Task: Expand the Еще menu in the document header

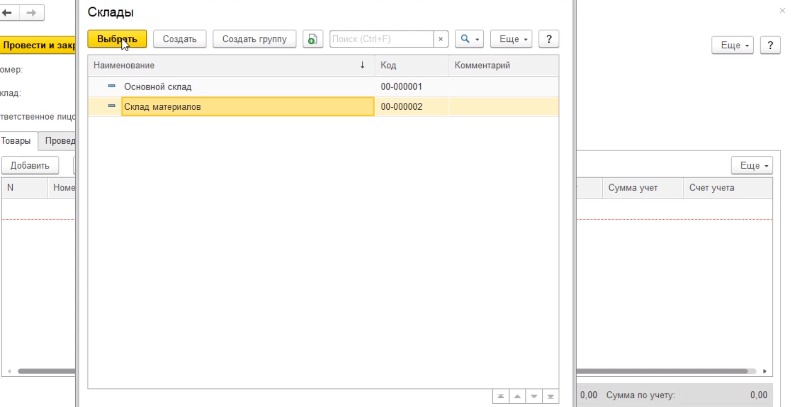Action: pos(732,46)
